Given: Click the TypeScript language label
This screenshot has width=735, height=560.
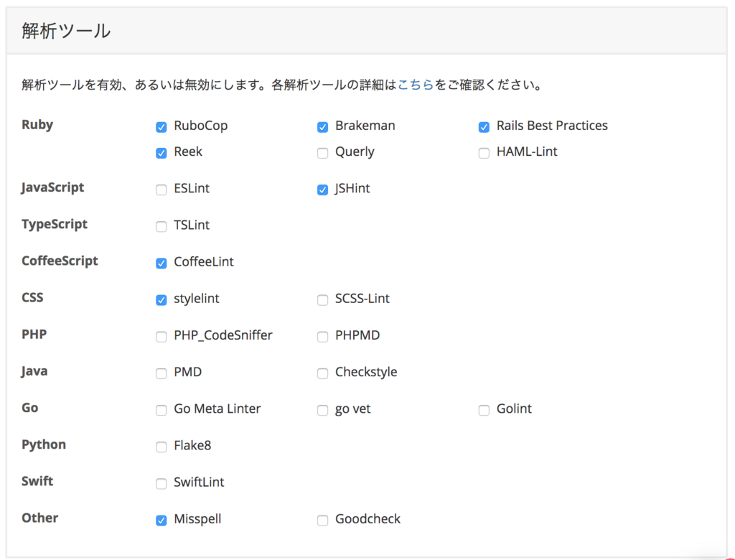Looking at the screenshot, I should 55,224.
